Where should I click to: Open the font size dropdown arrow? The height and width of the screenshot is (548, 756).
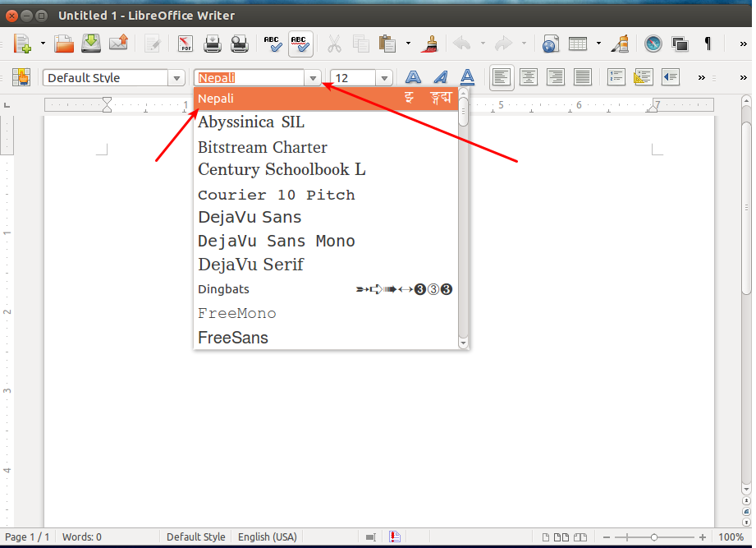click(x=384, y=78)
